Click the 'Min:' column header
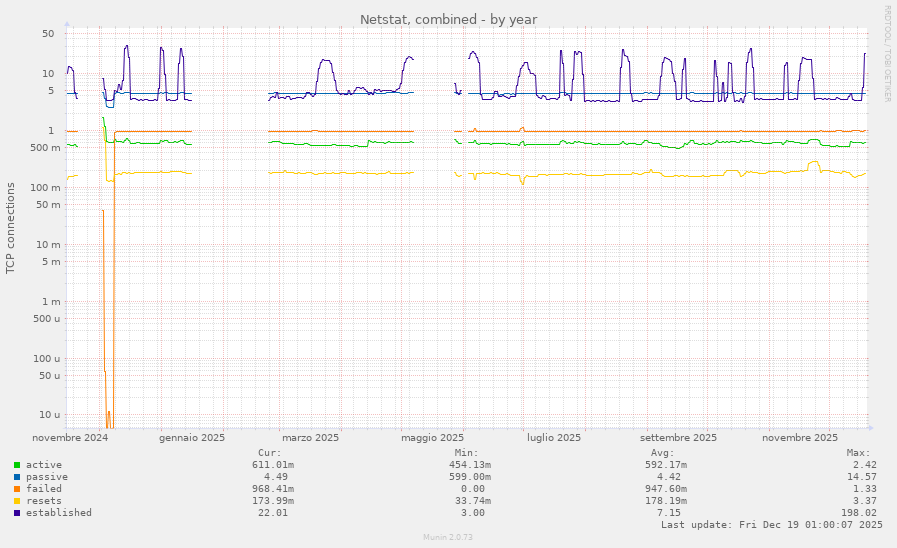The image size is (897, 548). click(466, 453)
